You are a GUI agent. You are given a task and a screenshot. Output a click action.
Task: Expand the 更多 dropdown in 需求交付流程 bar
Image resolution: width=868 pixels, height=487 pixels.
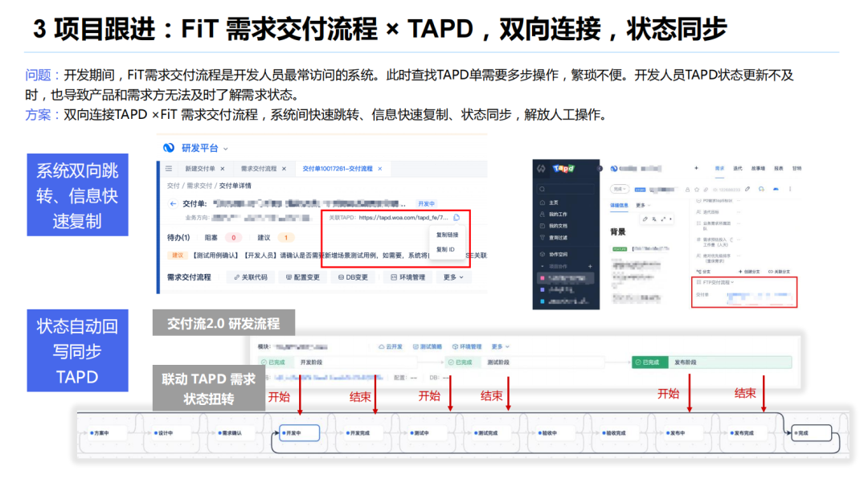453,277
